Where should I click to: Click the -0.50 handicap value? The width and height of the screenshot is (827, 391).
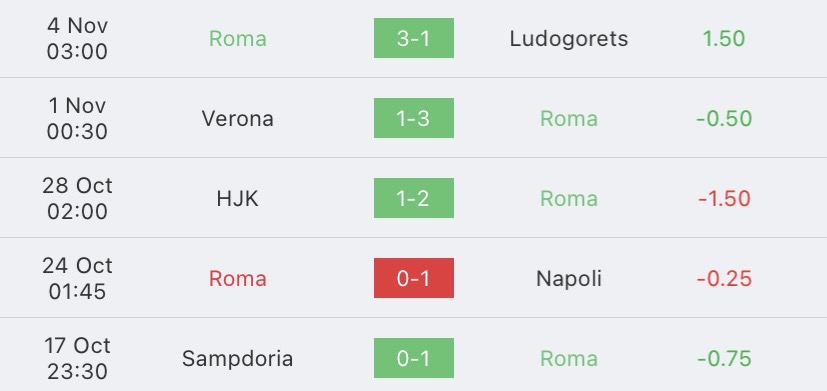(x=724, y=118)
